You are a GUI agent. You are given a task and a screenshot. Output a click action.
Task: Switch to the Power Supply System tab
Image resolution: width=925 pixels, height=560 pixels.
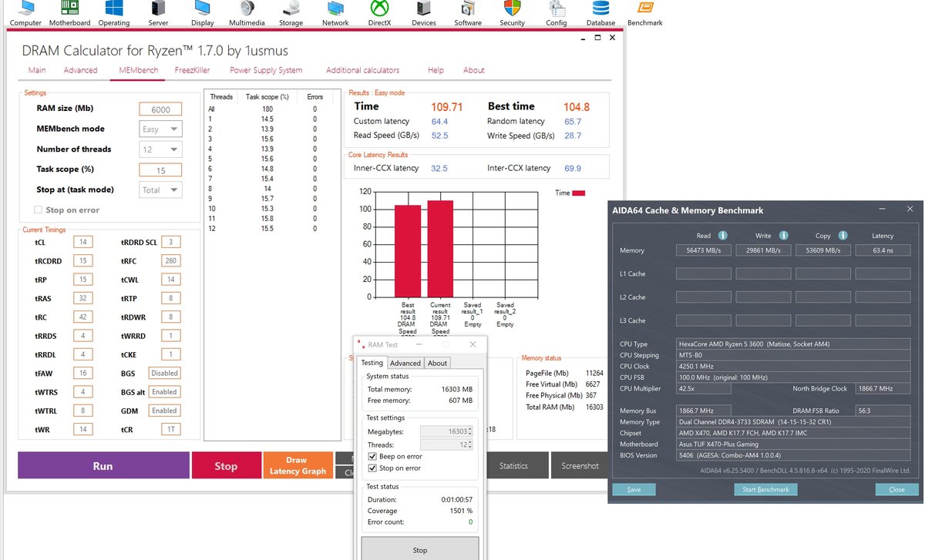click(266, 70)
